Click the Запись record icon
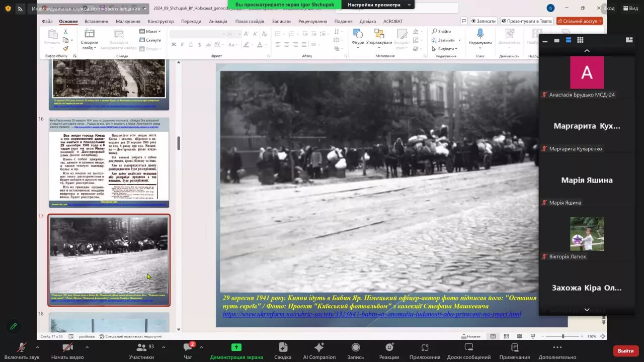Viewport: 644px width, 362px height. tap(356, 347)
